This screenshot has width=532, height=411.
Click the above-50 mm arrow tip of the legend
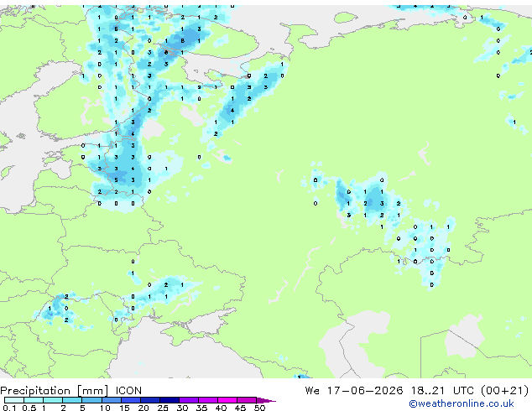(266, 400)
